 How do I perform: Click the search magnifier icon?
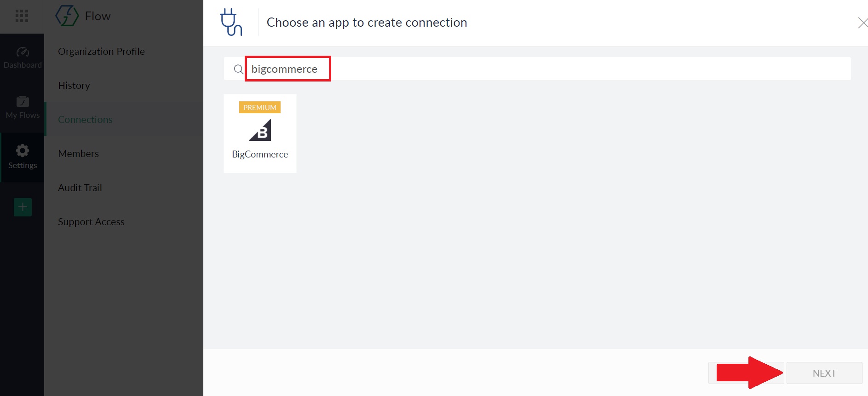click(x=238, y=70)
